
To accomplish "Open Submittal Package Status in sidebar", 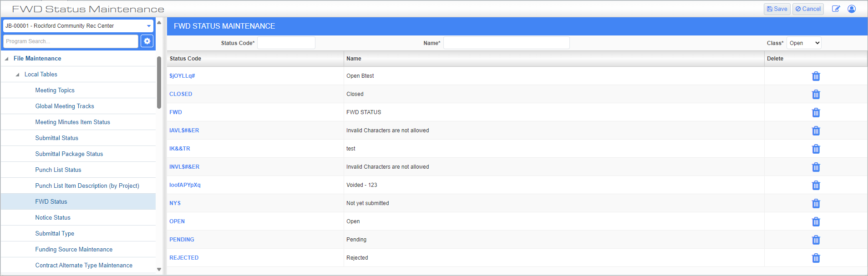I will (69, 154).
